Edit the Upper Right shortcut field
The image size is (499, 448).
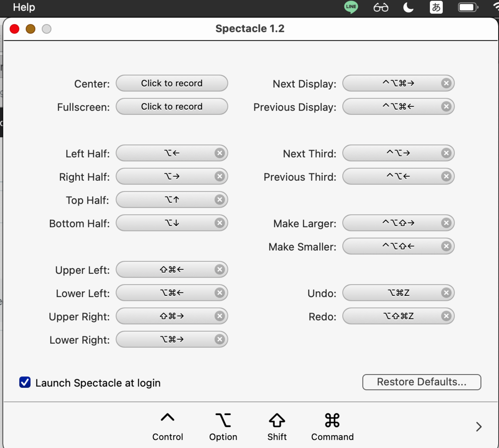(172, 316)
